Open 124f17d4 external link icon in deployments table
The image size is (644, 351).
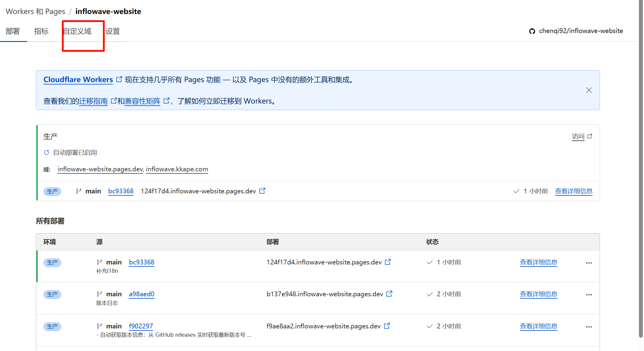[x=388, y=262]
